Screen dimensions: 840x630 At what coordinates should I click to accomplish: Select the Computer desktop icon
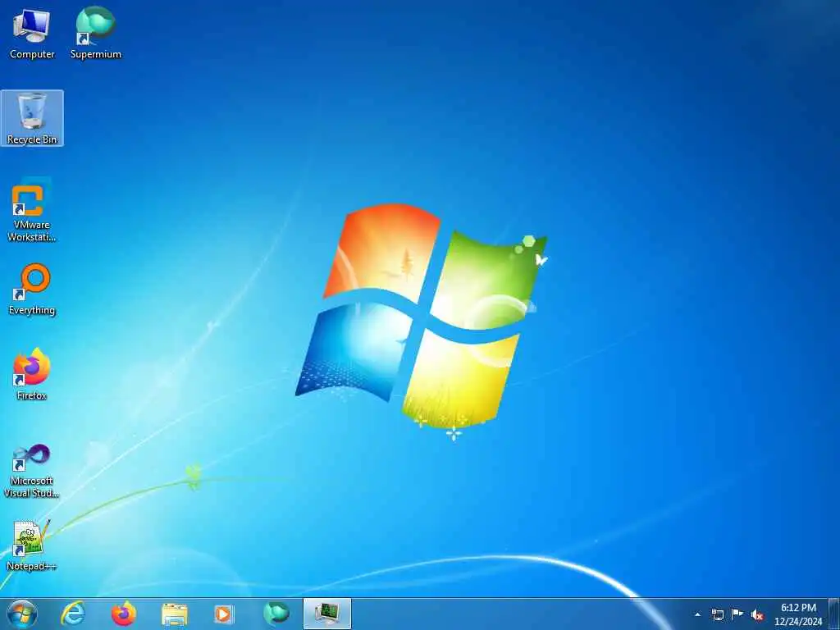[x=32, y=33]
